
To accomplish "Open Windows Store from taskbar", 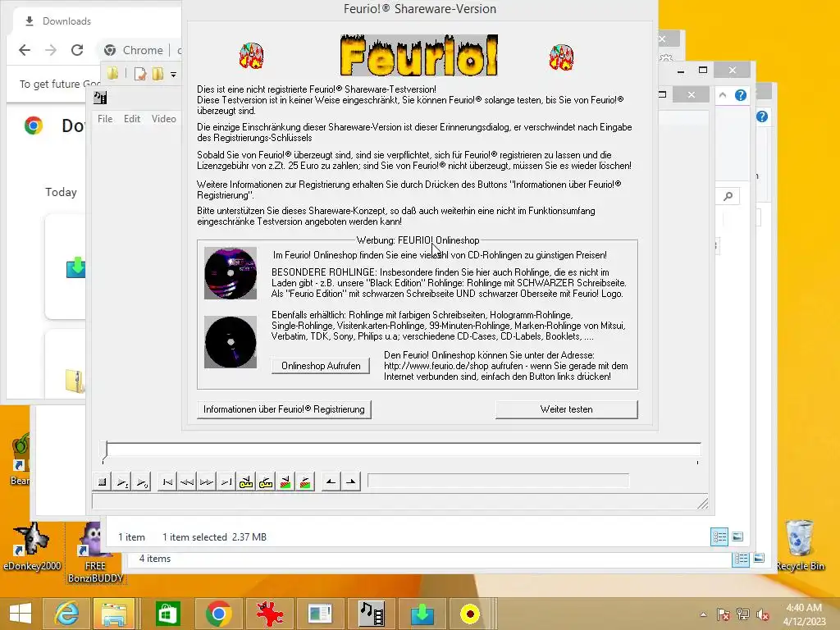I will [167, 614].
